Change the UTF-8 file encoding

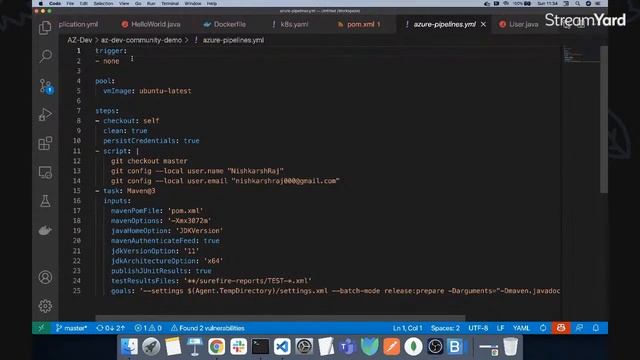478,328
